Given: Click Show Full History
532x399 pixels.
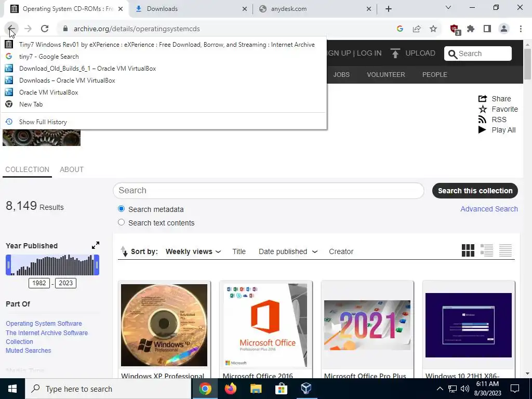Looking at the screenshot, I should (x=163, y=122).
